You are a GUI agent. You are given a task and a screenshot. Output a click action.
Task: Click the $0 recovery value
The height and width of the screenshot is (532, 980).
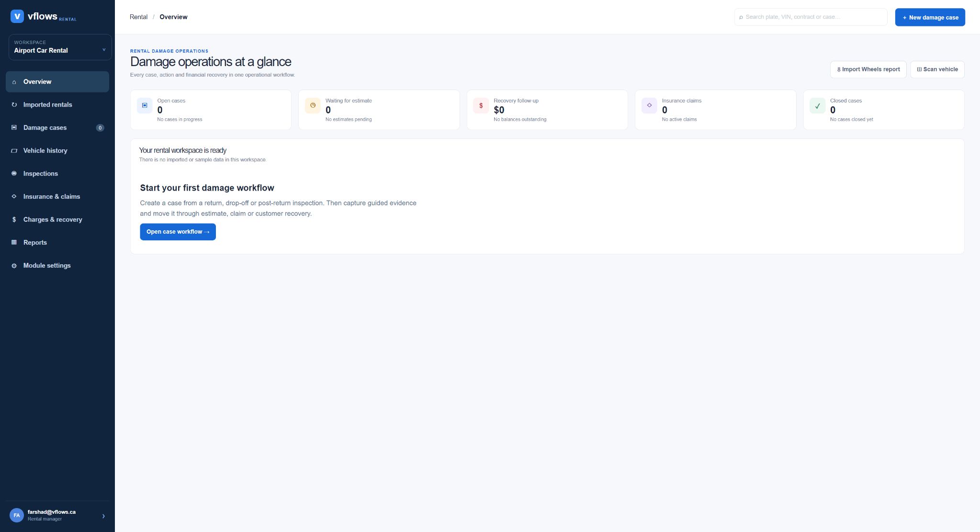click(499, 110)
